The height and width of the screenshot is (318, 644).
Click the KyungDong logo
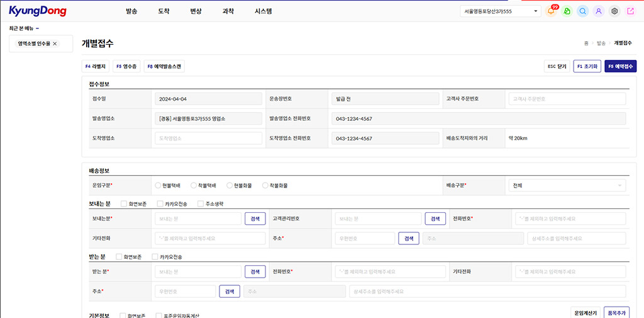tap(37, 11)
